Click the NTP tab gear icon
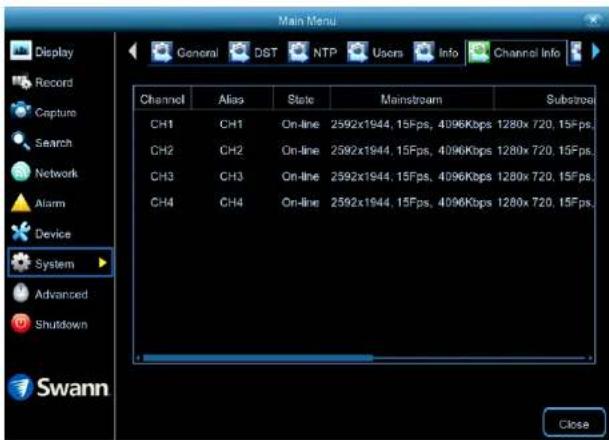The image size is (609, 440). tap(298, 52)
